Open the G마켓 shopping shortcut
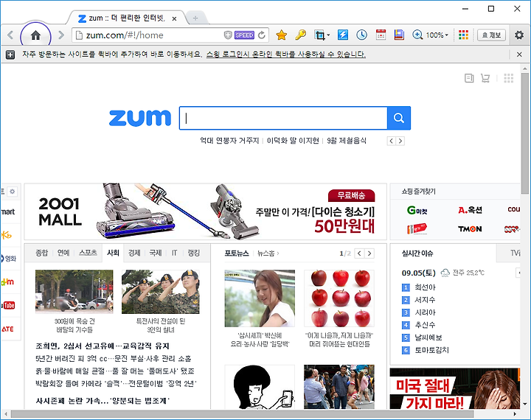 pyautogui.click(x=417, y=210)
